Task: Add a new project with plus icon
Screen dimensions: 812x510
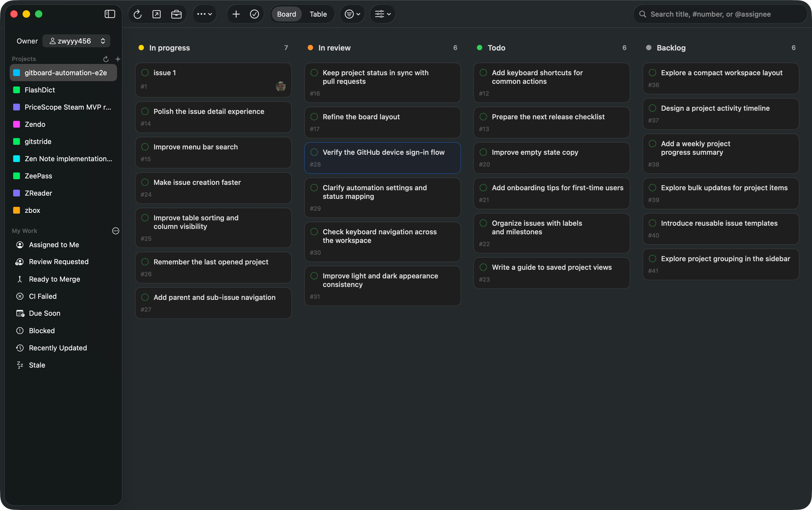Action: [x=118, y=59]
